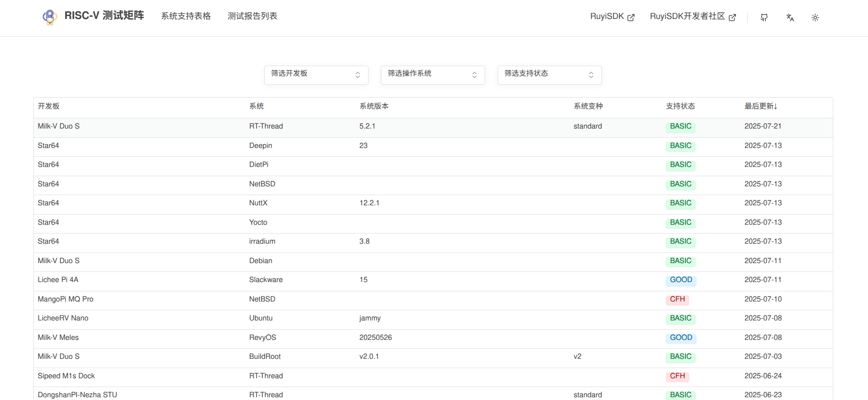Click BASIC badge in the BuildRoot row
Image resolution: width=868 pixels, height=400 pixels.
click(681, 357)
